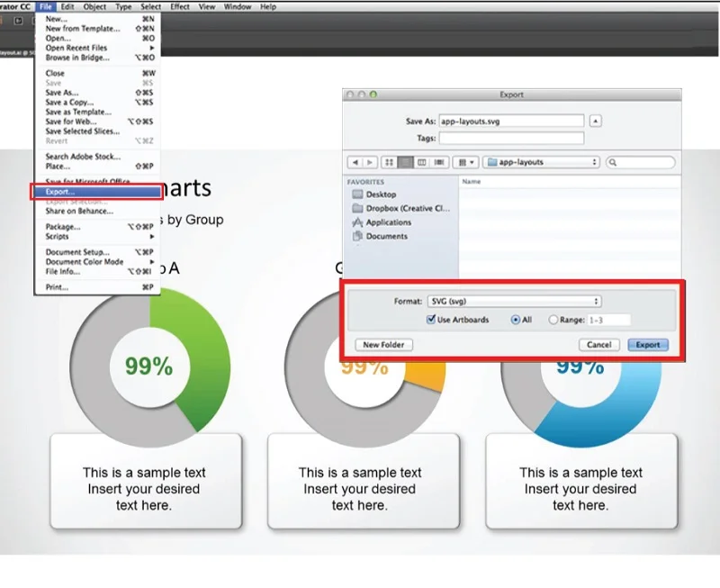The height and width of the screenshot is (588, 720).
Task: Select the Range radio button
Action: pos(553,320)
